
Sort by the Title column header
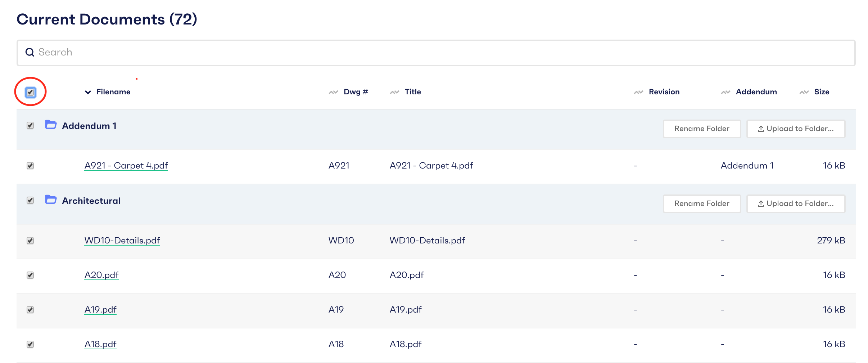(x=413, y=92)
